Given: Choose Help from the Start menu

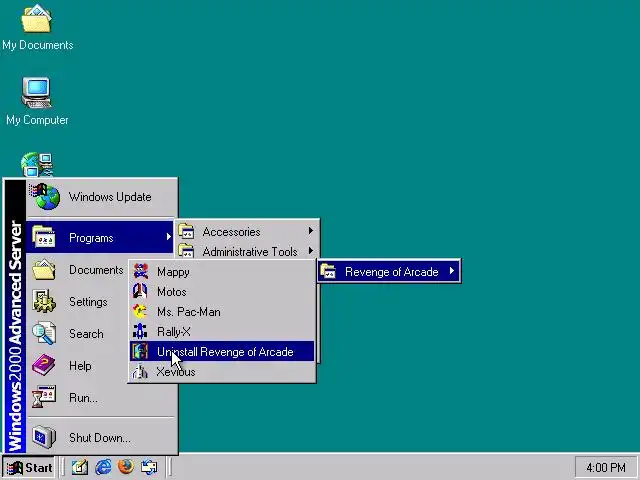Looking at the screenshot, I should 77,365.
